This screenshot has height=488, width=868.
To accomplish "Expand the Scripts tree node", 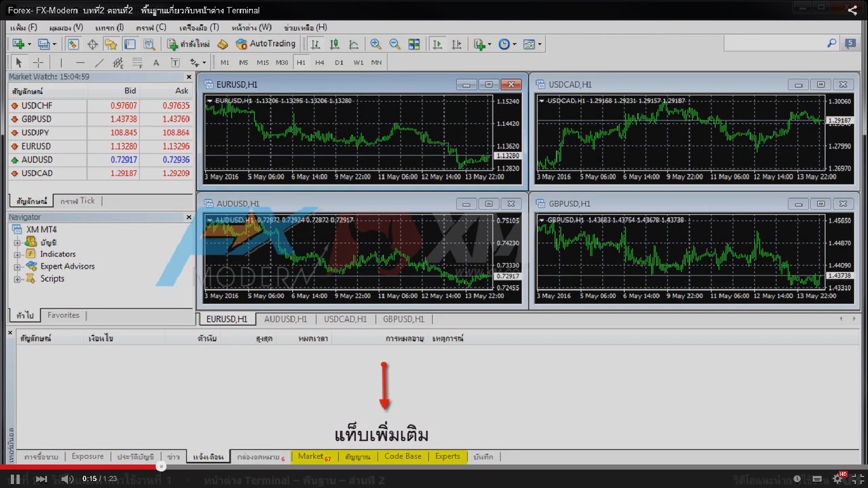I will click(17, 279).
